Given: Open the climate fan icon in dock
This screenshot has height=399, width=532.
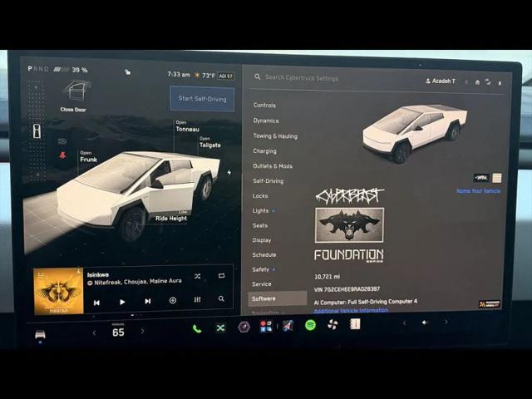Looking at the screenshot, I should (x=332, y=325).
